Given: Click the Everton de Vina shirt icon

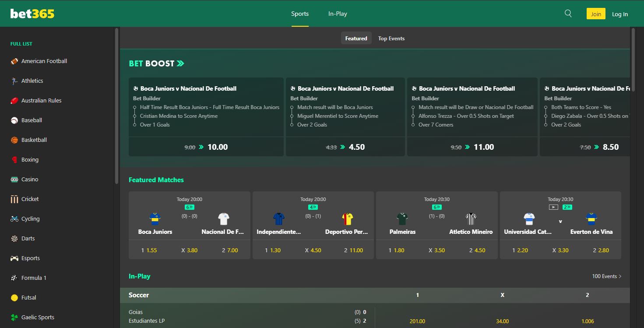Looking at the screenshot, I should [591, 219].
